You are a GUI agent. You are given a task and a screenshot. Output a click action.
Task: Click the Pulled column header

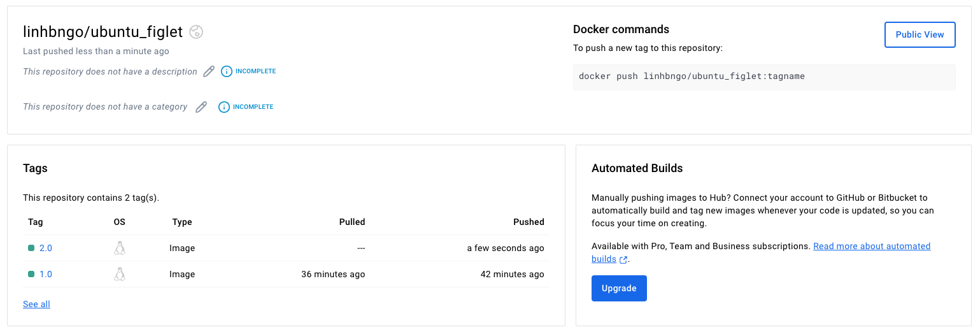352,222
